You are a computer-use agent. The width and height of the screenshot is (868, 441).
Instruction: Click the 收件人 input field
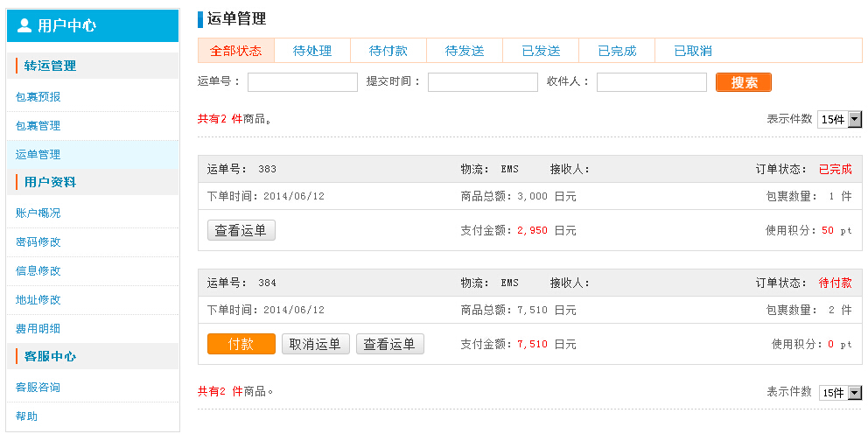pyautogui.click(x=651, y=82)
